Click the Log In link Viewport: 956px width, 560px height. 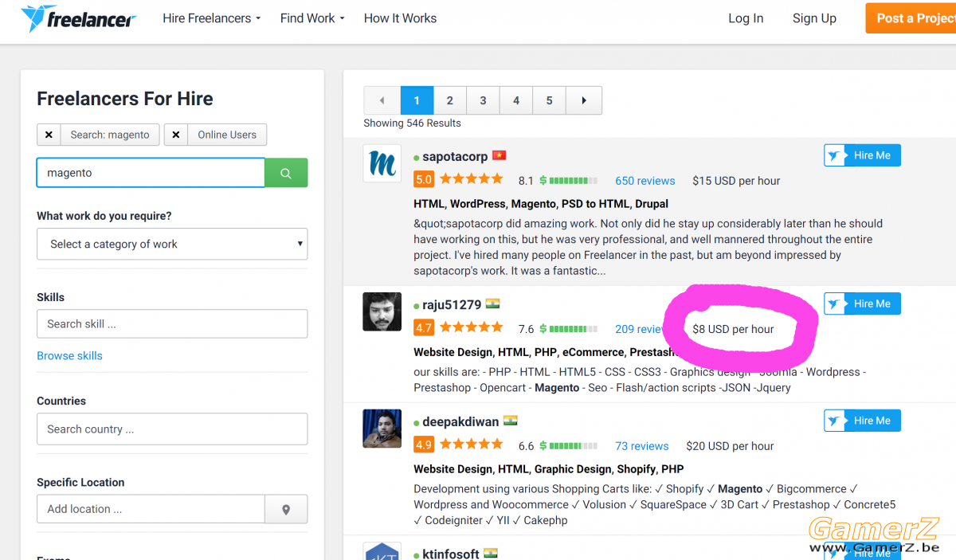click(746, 18)
